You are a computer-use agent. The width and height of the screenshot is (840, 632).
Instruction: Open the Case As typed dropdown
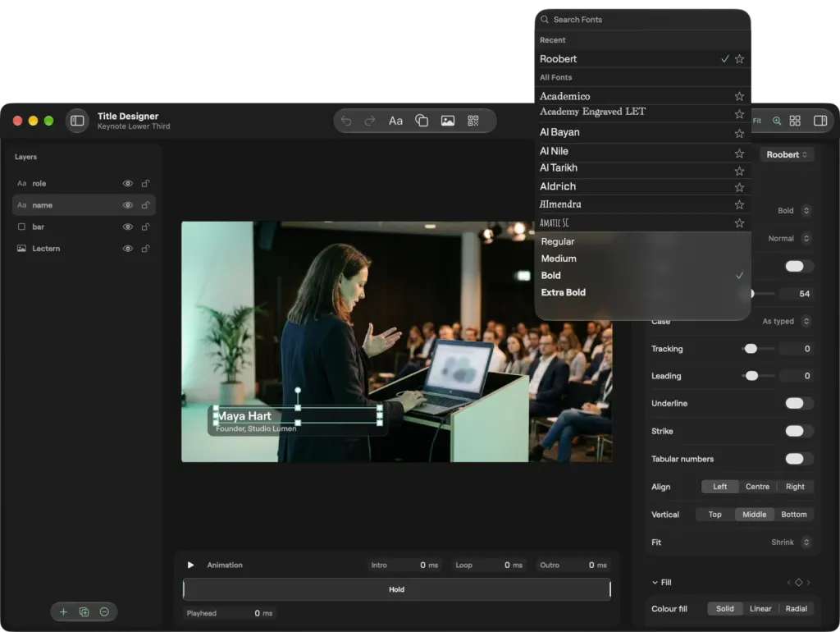786,321
